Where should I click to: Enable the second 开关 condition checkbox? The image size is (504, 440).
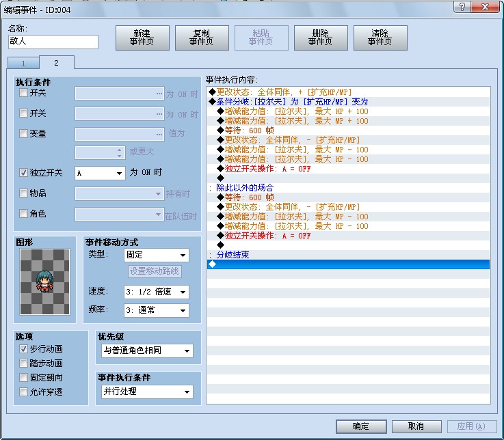[23, 113]
